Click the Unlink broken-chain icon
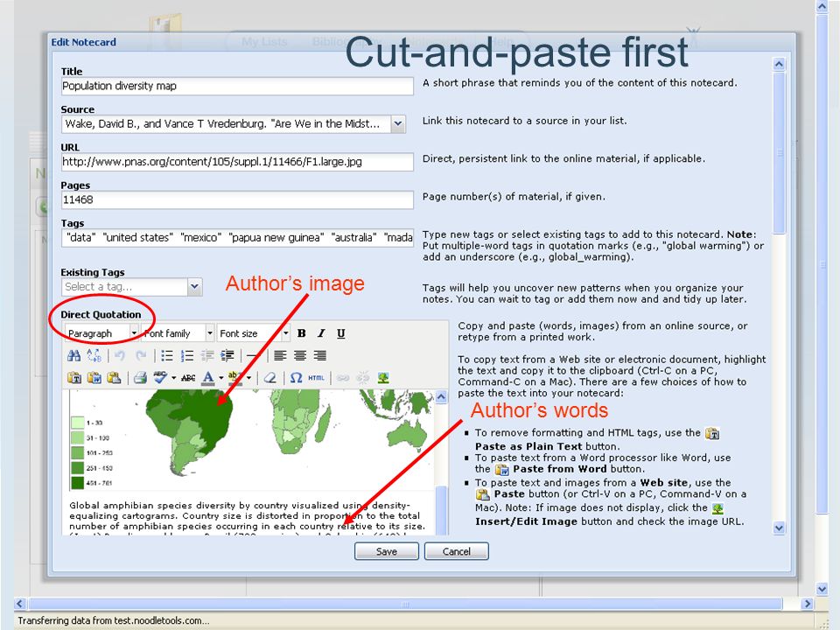This screenshot has width=840, height=630. [362, 378]
